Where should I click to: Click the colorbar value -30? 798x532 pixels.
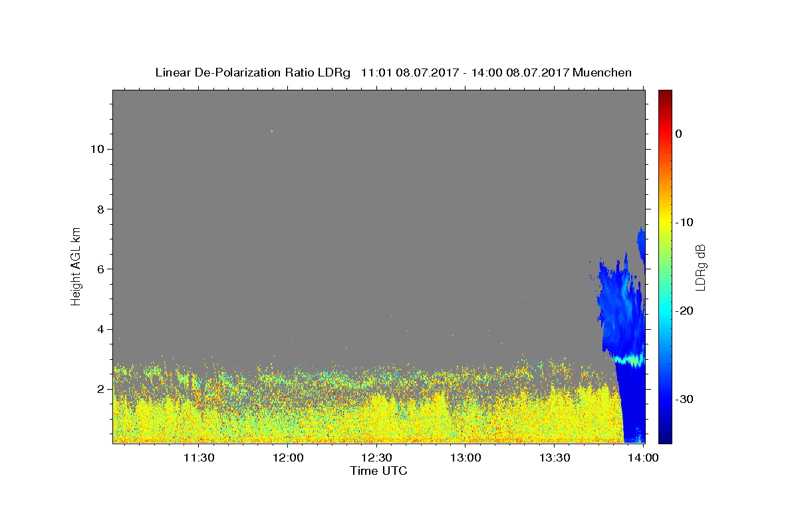coord(684,399)
